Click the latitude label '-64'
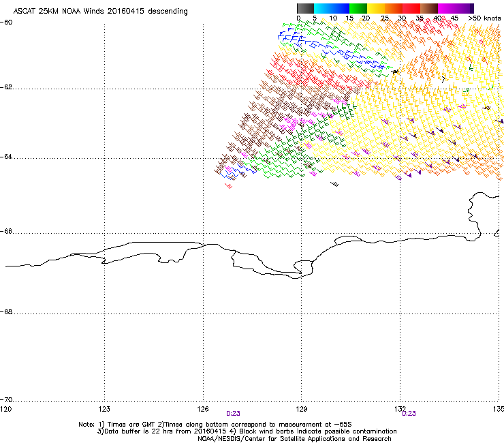 coord(6,157)
